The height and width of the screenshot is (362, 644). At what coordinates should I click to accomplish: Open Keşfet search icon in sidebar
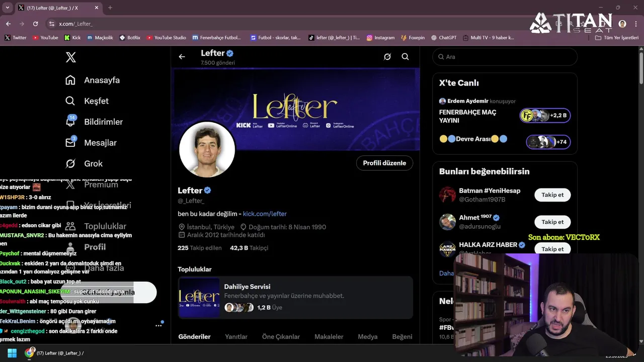70,101
